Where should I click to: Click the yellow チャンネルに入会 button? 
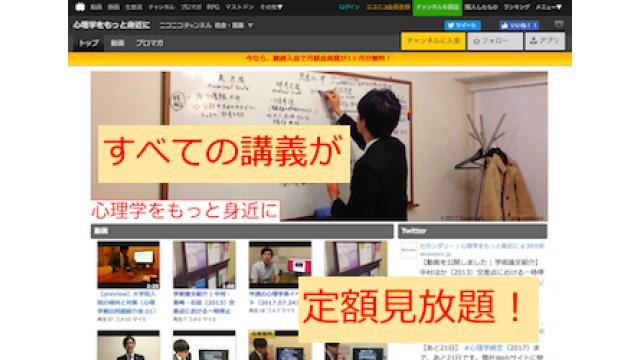[433, 41]
